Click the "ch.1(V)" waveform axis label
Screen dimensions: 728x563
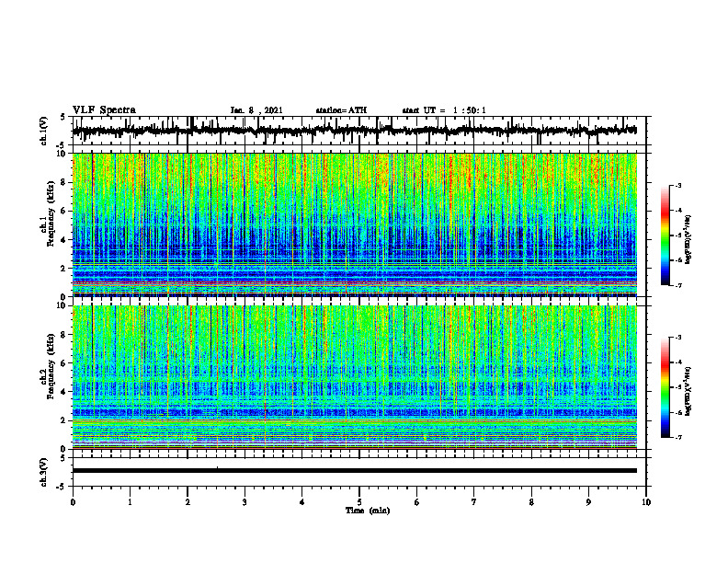click(x=44, y=131)
